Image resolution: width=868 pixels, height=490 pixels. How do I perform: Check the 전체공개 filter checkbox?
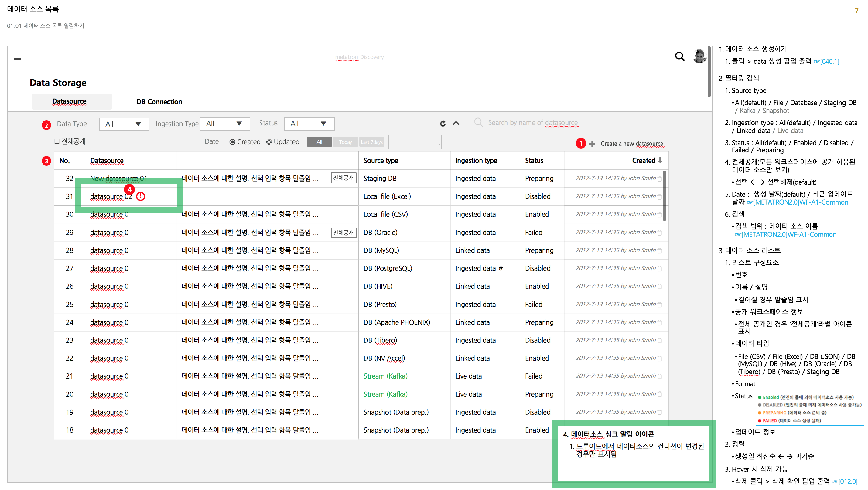pos(57,141)
